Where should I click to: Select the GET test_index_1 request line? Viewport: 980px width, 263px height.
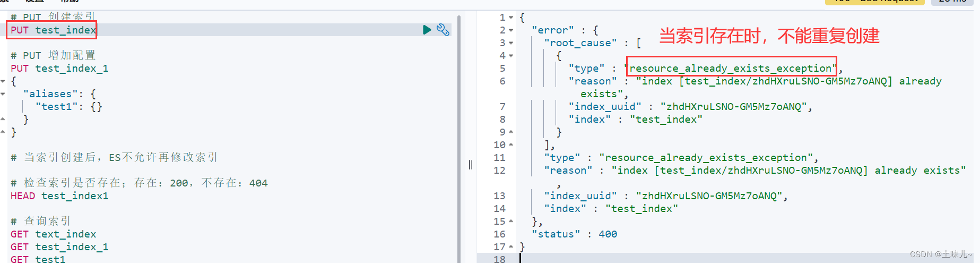59,247
